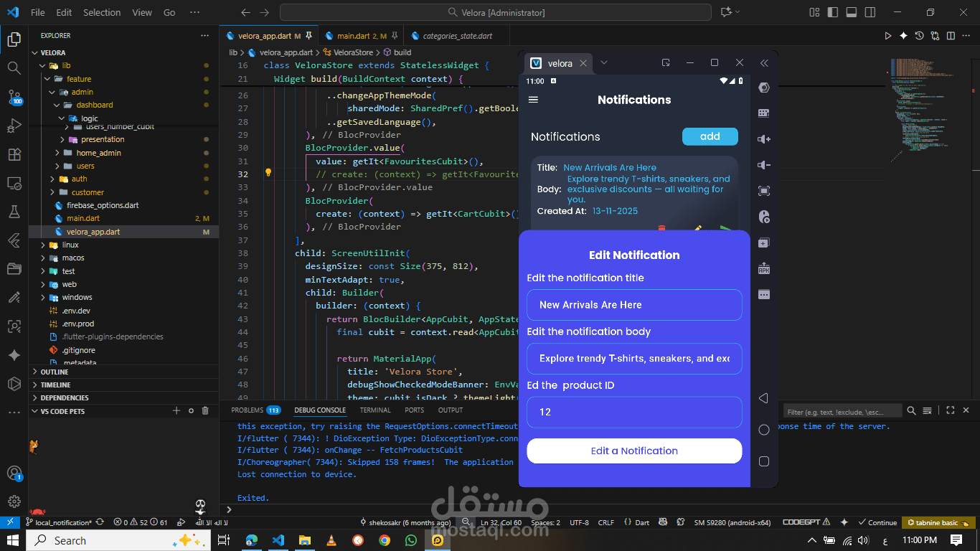The height and width of the screenshot is (551, 980).
Task: Click the emulator volume up icon
Action: [764, 139]
